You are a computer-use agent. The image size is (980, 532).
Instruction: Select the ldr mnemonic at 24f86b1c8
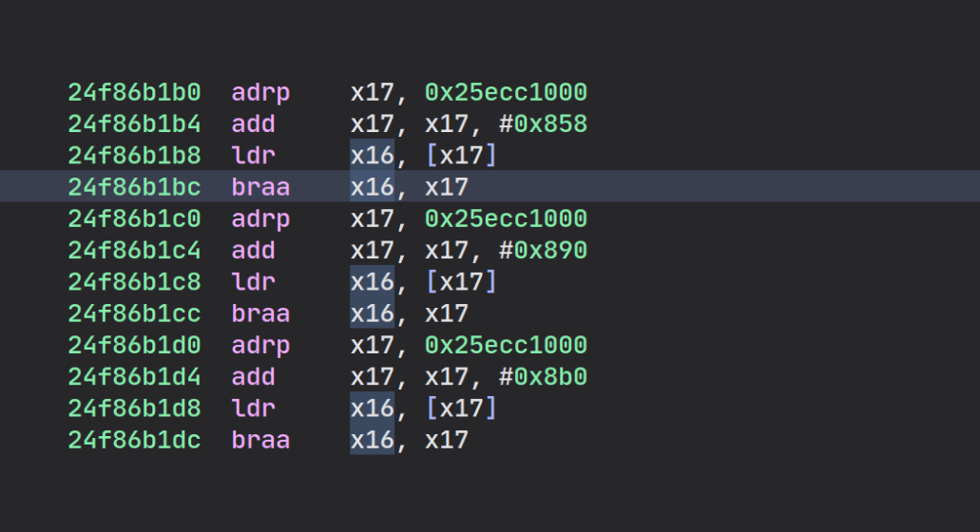253,281
